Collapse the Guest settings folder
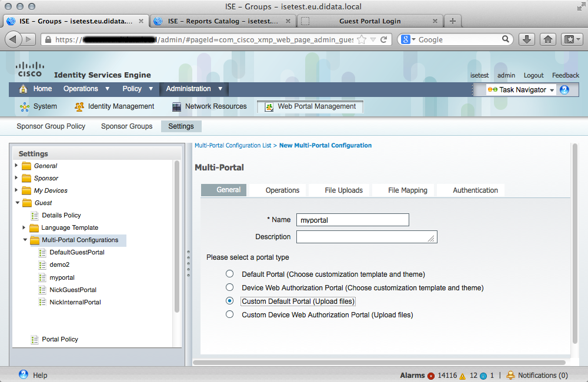 point(17,202)
